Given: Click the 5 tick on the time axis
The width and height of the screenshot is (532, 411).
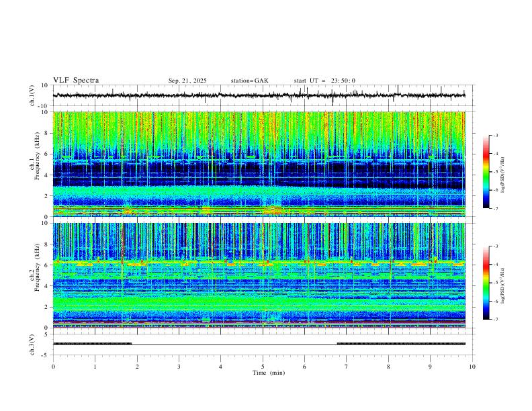Looking at the screenshot, I should coord(263,366).
